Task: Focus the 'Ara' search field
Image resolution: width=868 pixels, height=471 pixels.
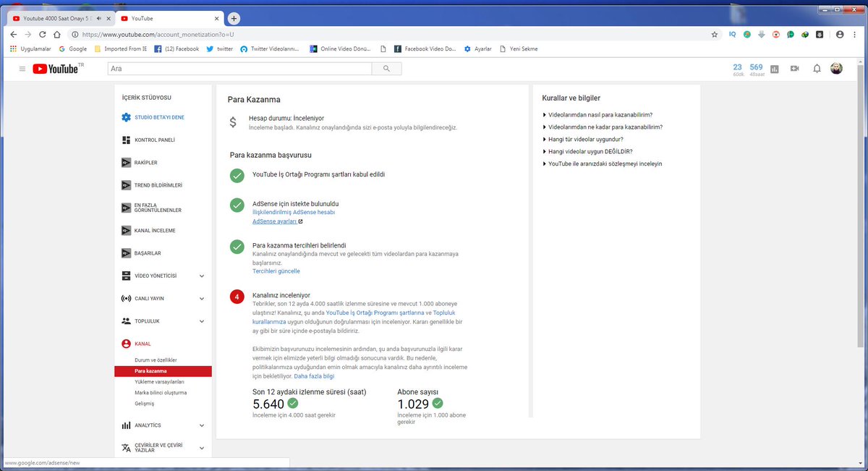Action: [239, 69]
